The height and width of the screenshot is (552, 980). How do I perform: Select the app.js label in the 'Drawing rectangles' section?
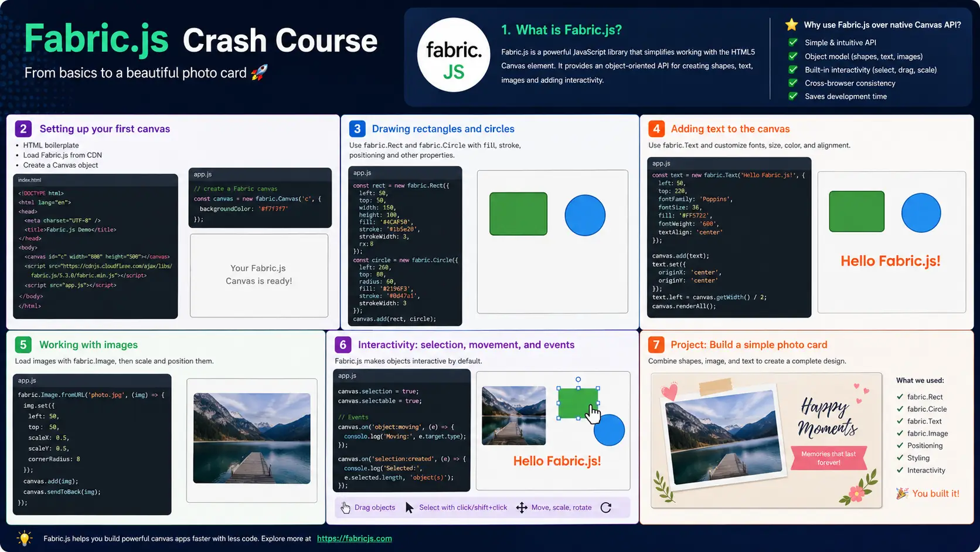(362, 173)
